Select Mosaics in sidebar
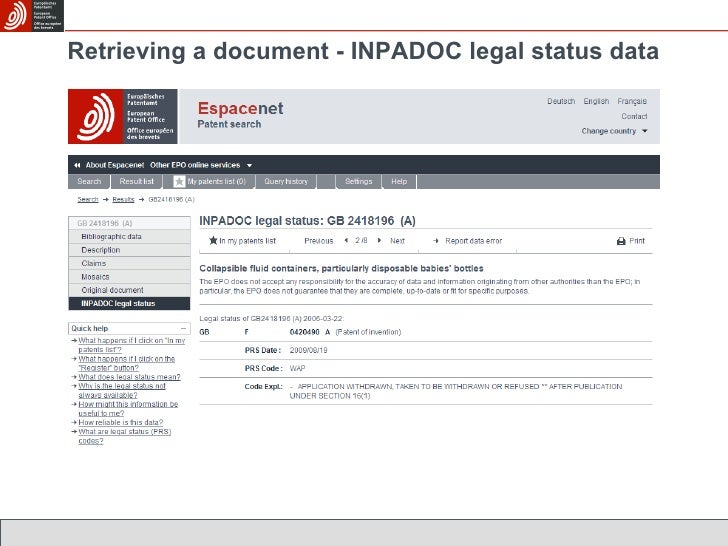This screenshot has height=546, width=728. pos(130,277)
